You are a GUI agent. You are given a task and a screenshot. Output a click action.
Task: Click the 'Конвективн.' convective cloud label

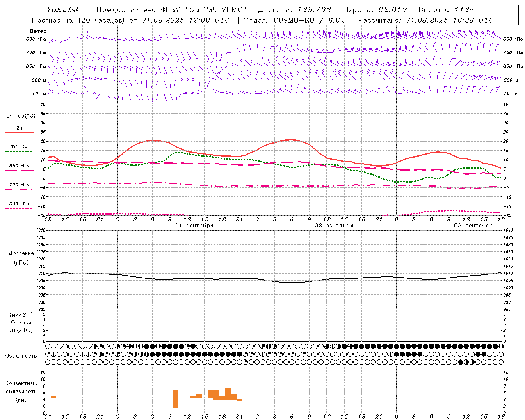click(21, 383)
